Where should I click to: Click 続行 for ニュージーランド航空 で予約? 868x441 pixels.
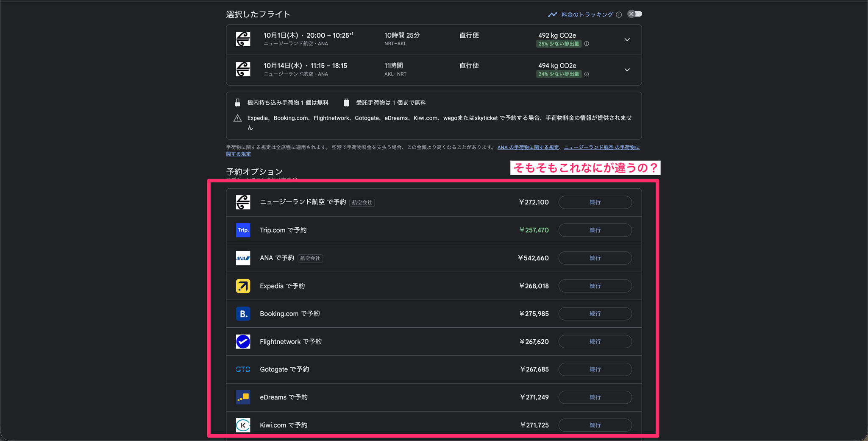[x=595, y=202]
